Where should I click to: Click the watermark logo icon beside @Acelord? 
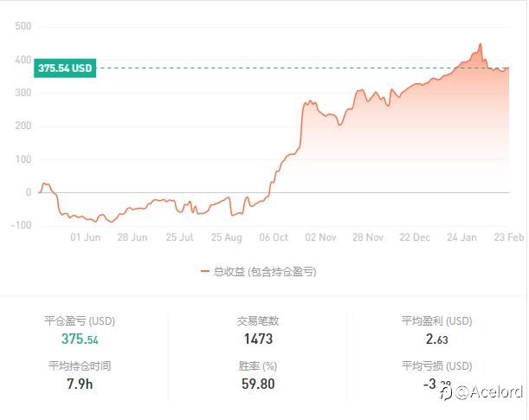point(445,393)
